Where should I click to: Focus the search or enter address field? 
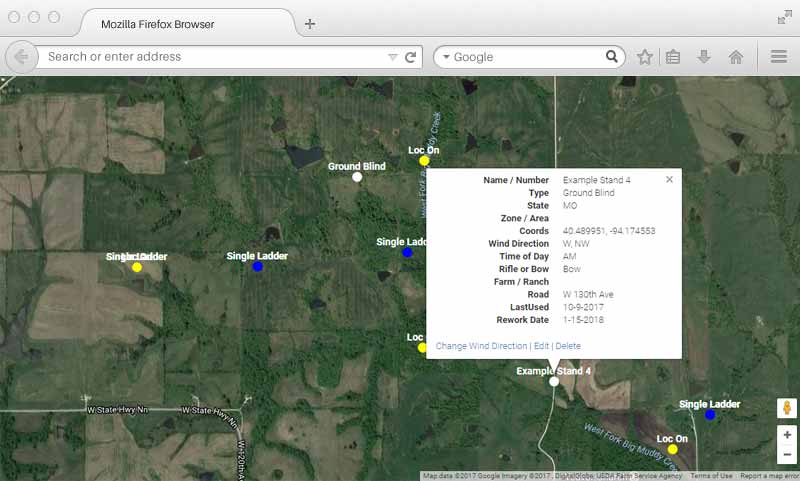[x=215, y=57]
